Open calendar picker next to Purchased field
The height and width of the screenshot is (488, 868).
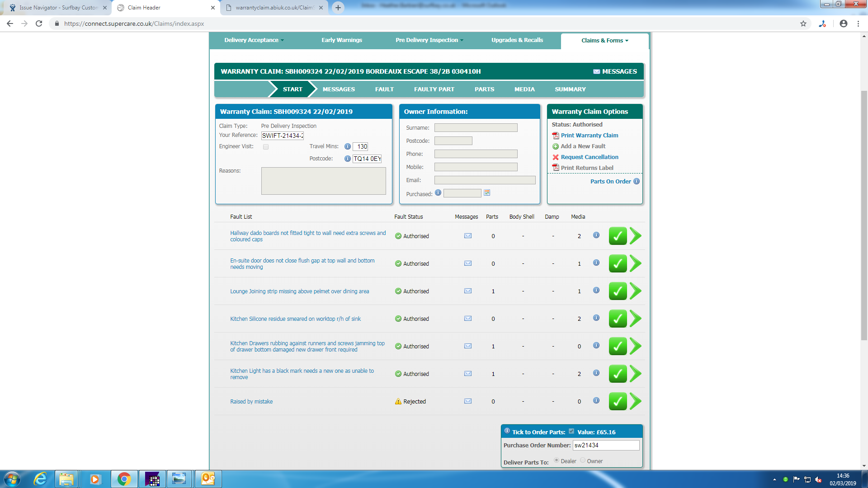pos(487,193)
